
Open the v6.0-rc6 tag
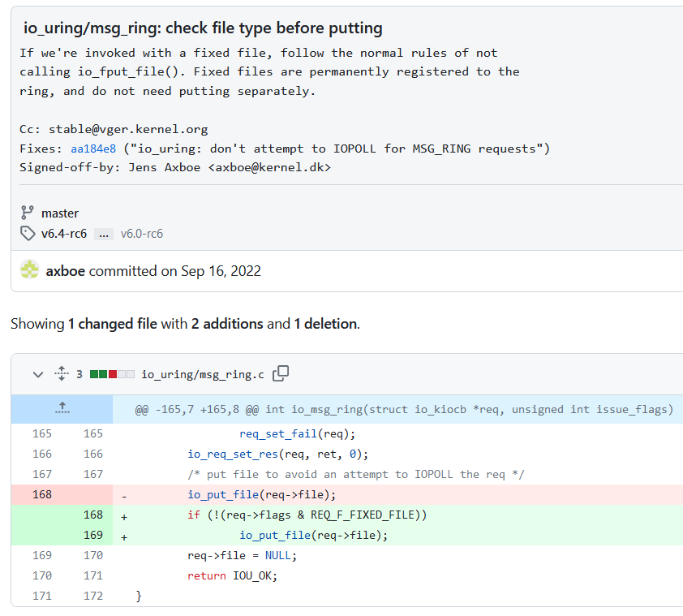coord(142,234)
